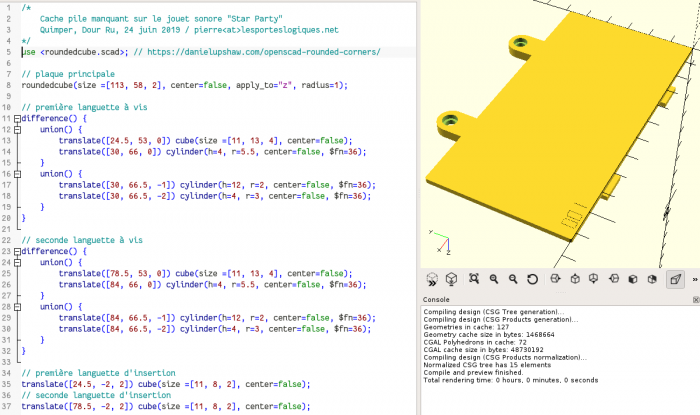Switch to the Back view cube icon
This screenshot has height=415, width=700.
click(654, 279)
